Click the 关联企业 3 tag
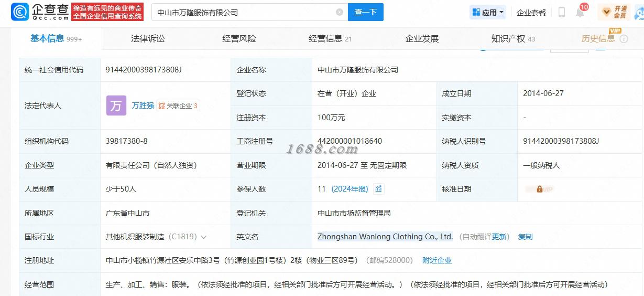644x296 pixels. [178, 105]
